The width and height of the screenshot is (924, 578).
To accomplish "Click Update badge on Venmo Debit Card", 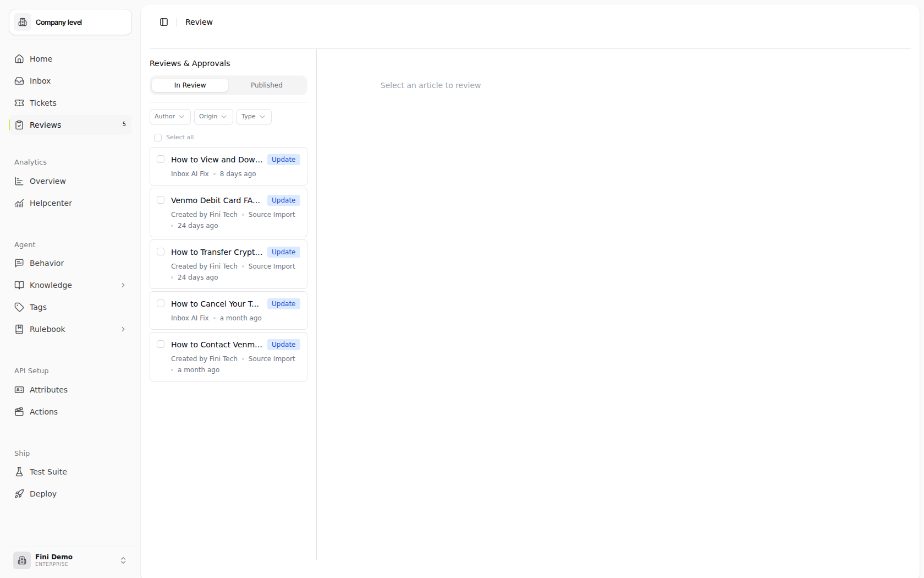I will tap(284, 200).
